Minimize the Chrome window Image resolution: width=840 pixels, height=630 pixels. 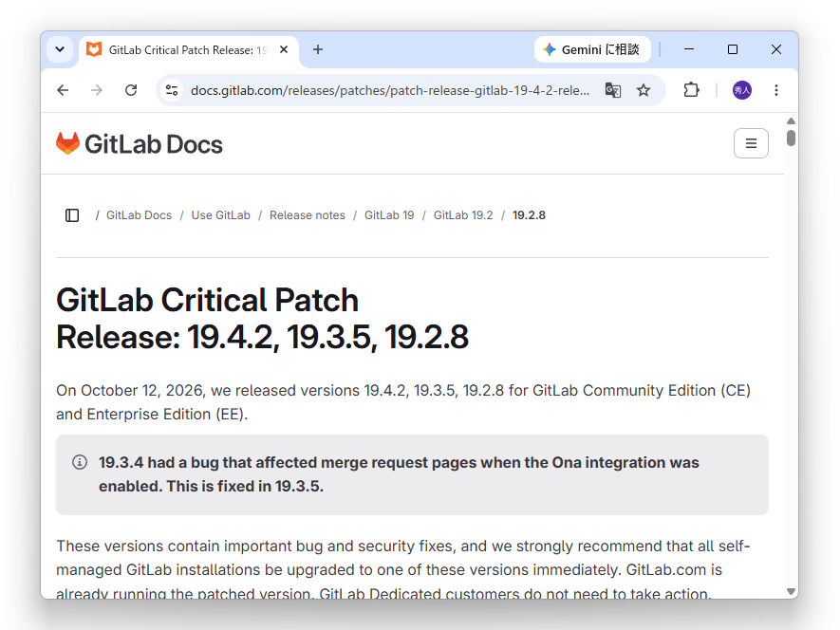689,49
